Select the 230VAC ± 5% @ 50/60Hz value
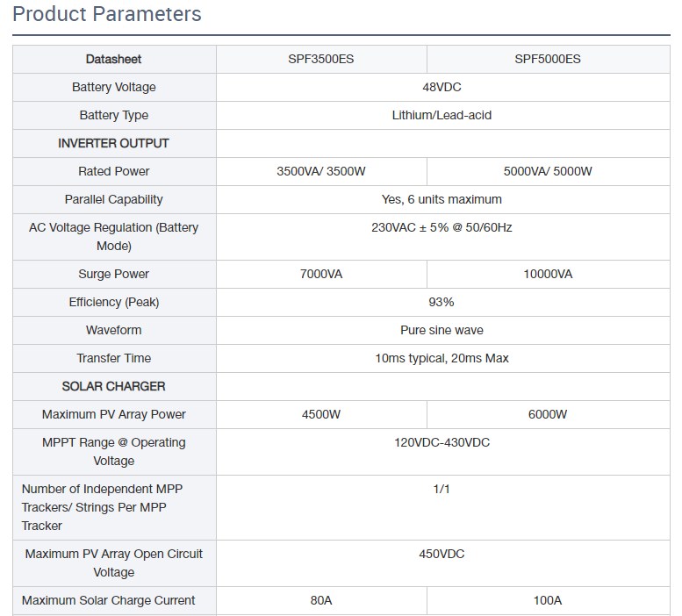 [x=442, y=227]
